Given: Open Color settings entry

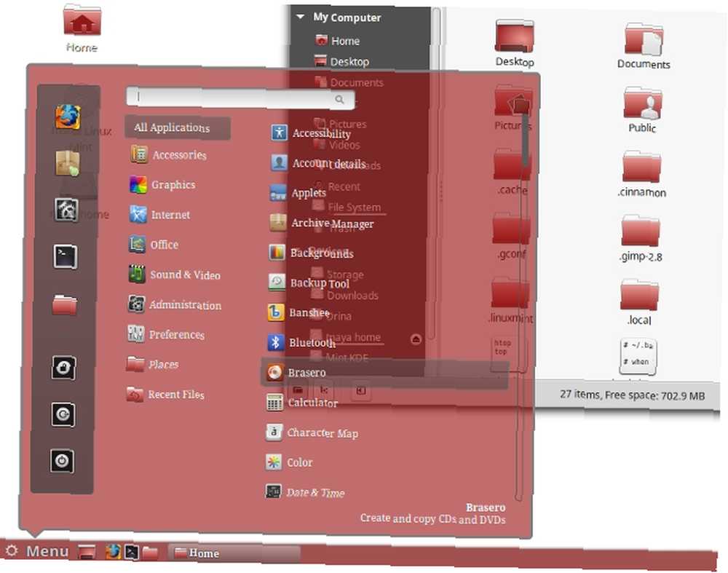Looking at the screenshot, I should (289, 462).
